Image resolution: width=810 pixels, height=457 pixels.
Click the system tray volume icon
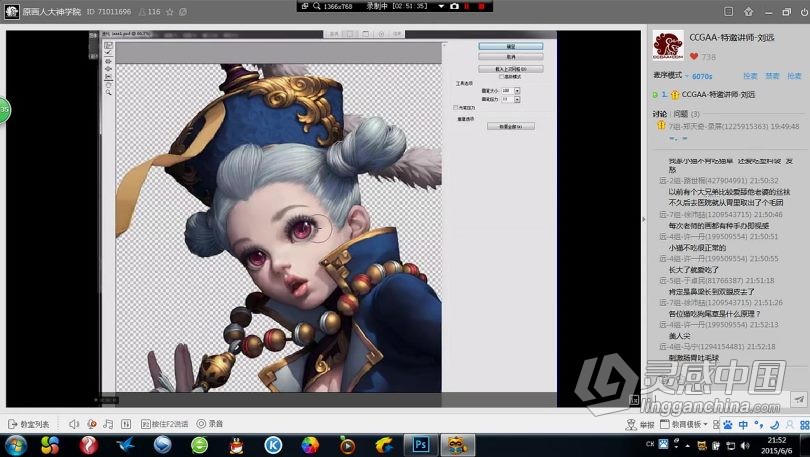[744, 445]
